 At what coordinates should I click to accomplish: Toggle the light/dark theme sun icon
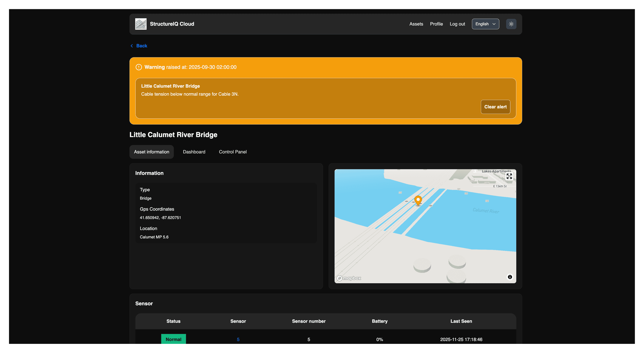(511, 24)
